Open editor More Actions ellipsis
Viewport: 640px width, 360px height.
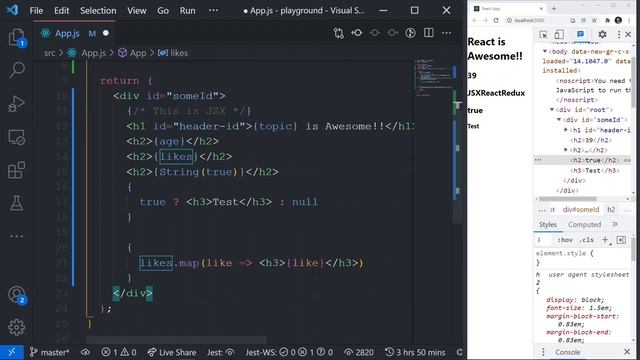(447, 33)
